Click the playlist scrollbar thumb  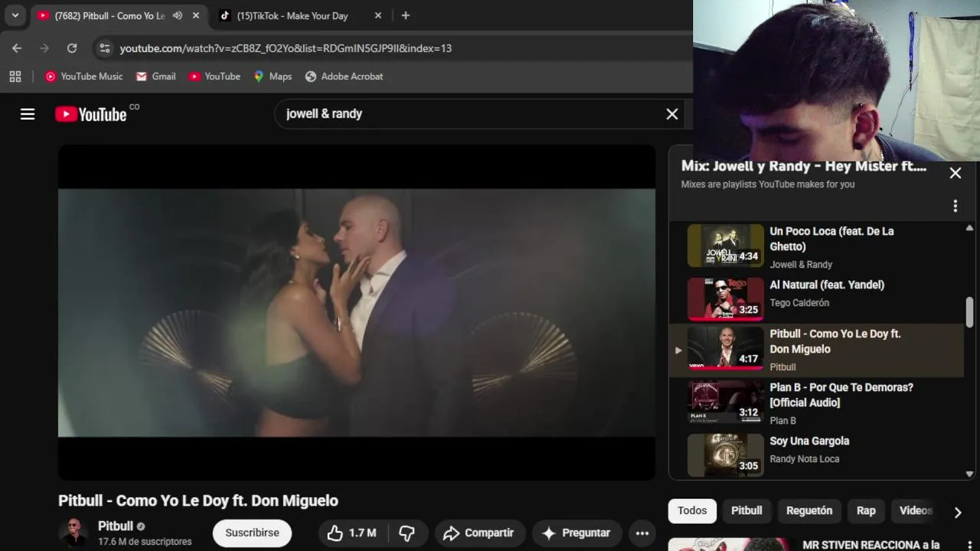[969, 312]
